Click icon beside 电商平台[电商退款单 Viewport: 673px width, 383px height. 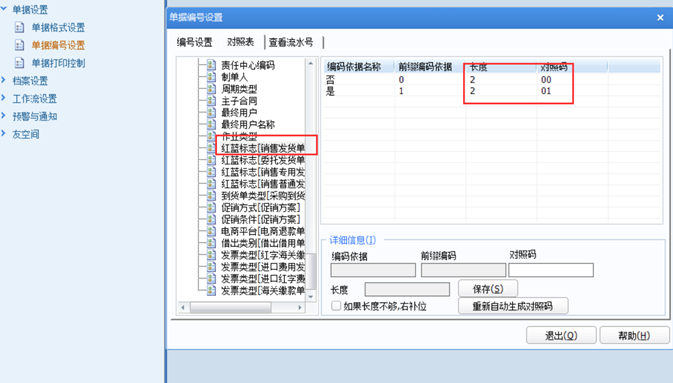pos(211,231)
